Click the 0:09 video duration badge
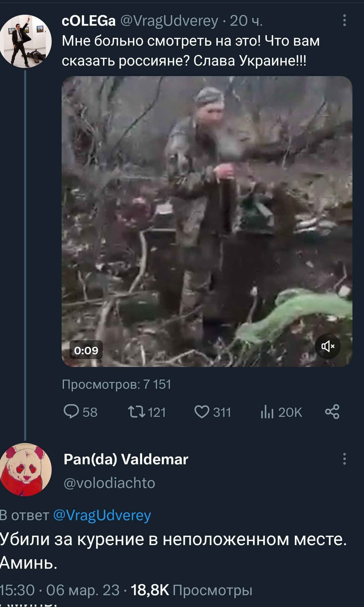364x607 pixels. point(86,350)
